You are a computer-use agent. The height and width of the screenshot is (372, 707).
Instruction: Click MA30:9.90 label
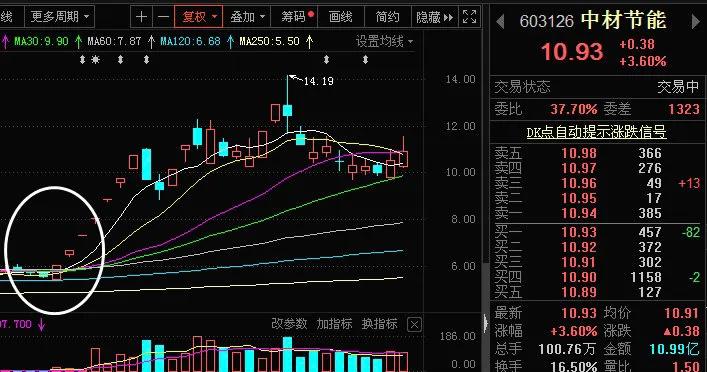(41, 41)
